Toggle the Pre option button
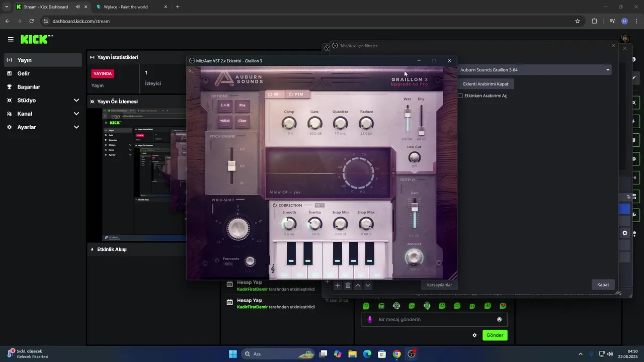This screenshot has height=362, width=644. (x=243, y=106)
